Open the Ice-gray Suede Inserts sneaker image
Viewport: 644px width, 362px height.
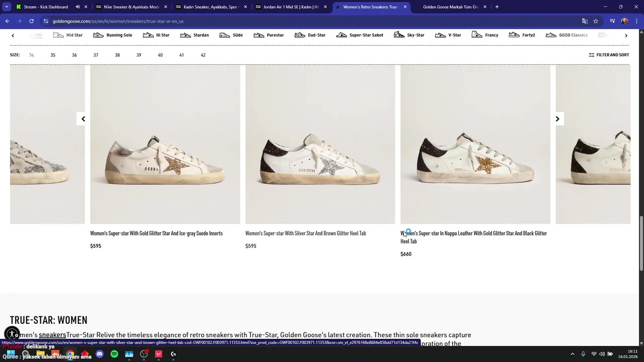click(x=165, y=144)
